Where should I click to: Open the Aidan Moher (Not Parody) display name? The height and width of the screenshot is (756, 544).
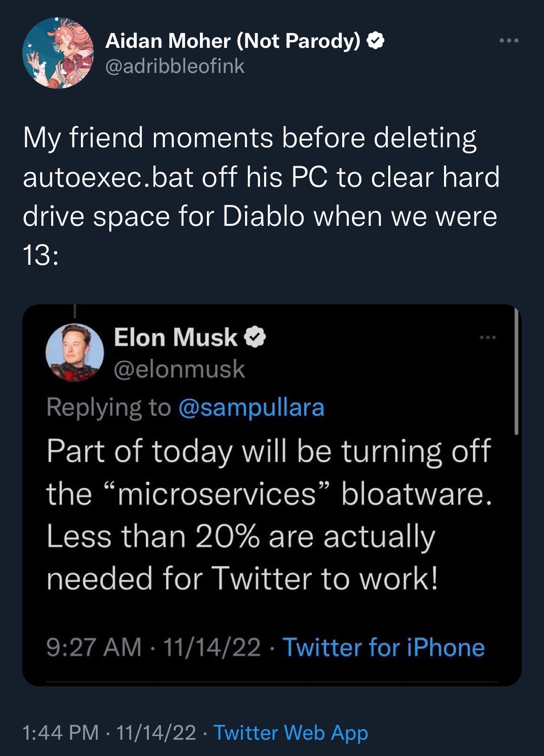click(232, 41)
